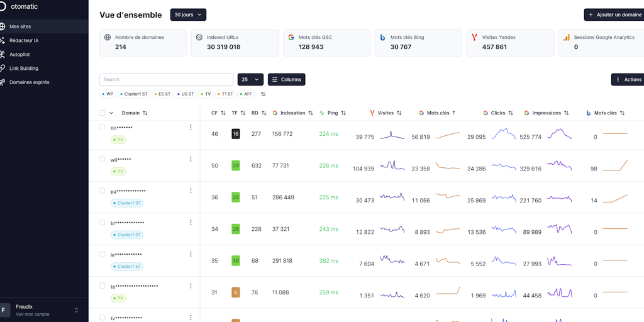Image resolution: width=644 pixels, height=322 pixels.
Task: Click into the Search input field
Action: click(x=166, y=79)
